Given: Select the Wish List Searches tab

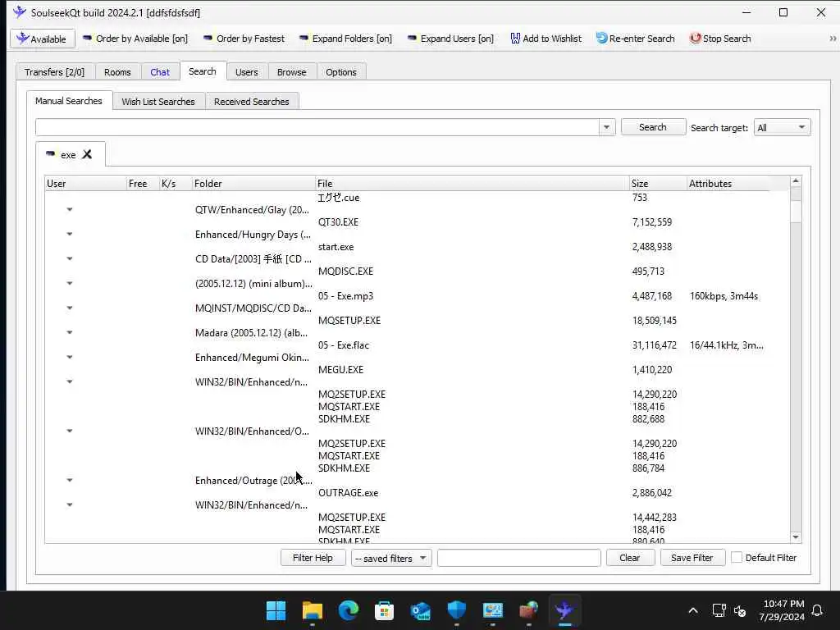Looking at the screenshot, I should tap(158, 101).
